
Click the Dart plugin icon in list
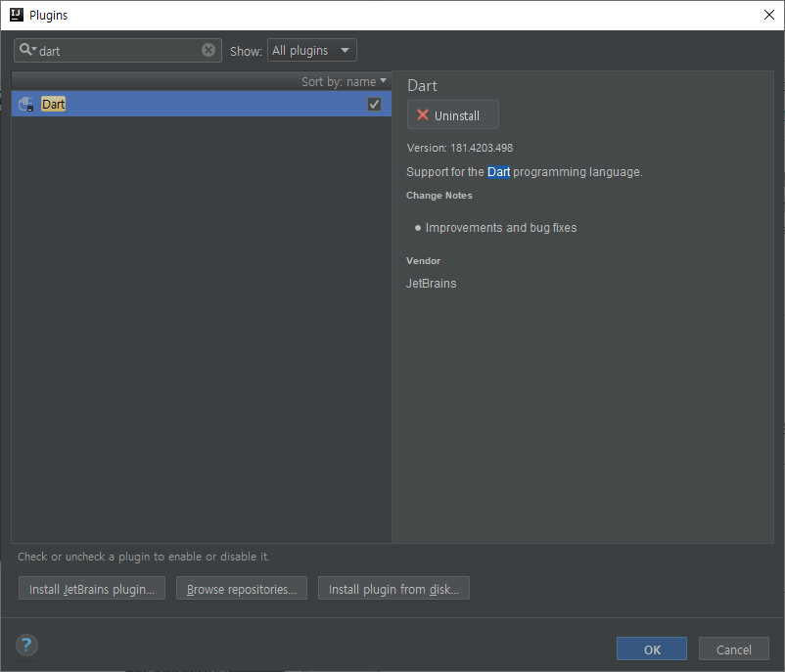(x=26, y=104)
